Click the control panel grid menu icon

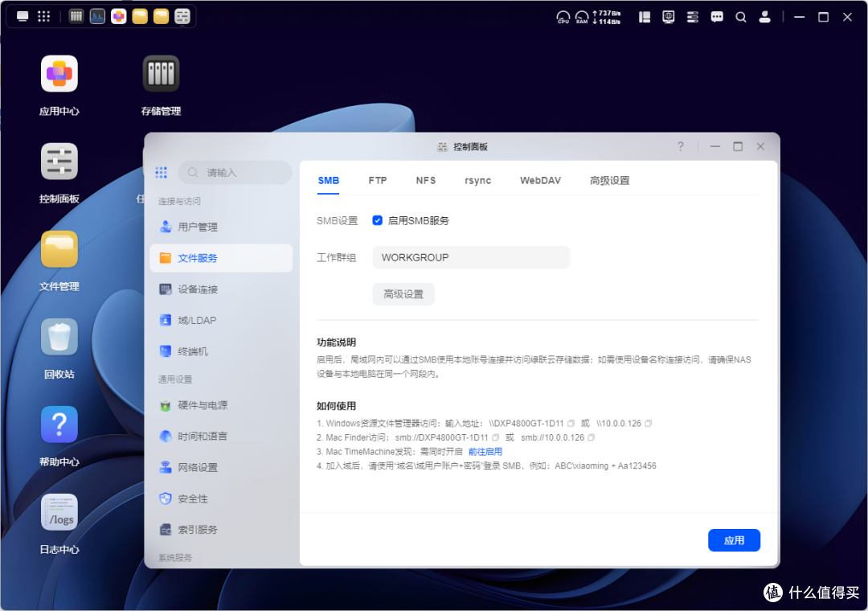161,172
